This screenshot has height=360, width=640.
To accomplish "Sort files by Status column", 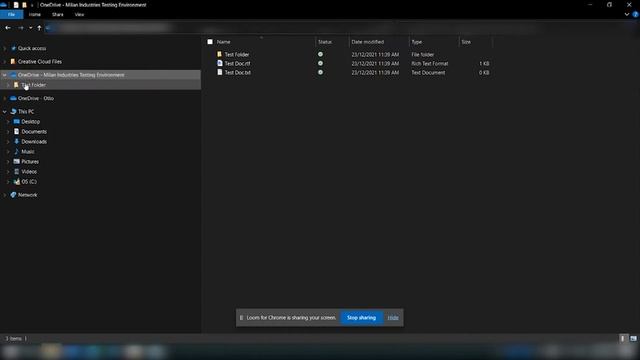I will (x=325, y=42).
